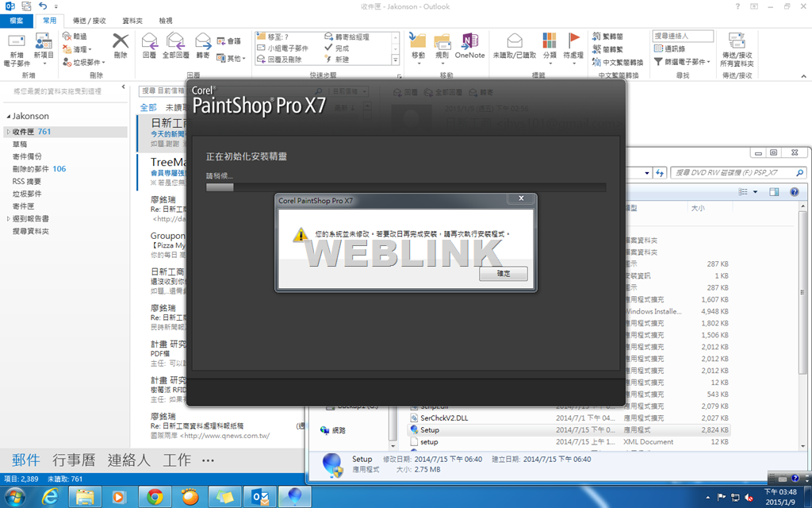This screenshot has width=812, height=508.
Task: Select the 全部 all-mail filter tab
Action: coord(148,107)
